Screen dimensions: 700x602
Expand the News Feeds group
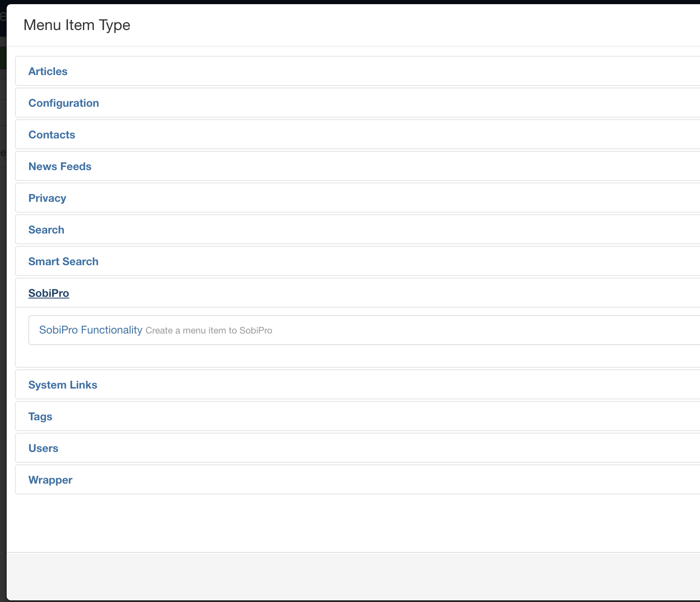[x=60, y=166]
